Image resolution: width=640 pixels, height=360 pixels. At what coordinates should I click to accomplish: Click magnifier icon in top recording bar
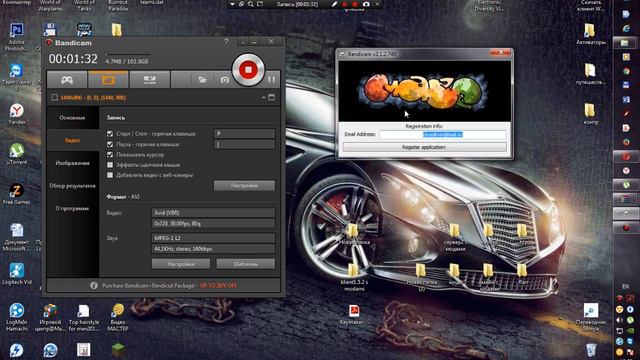[x=250, y=4]
